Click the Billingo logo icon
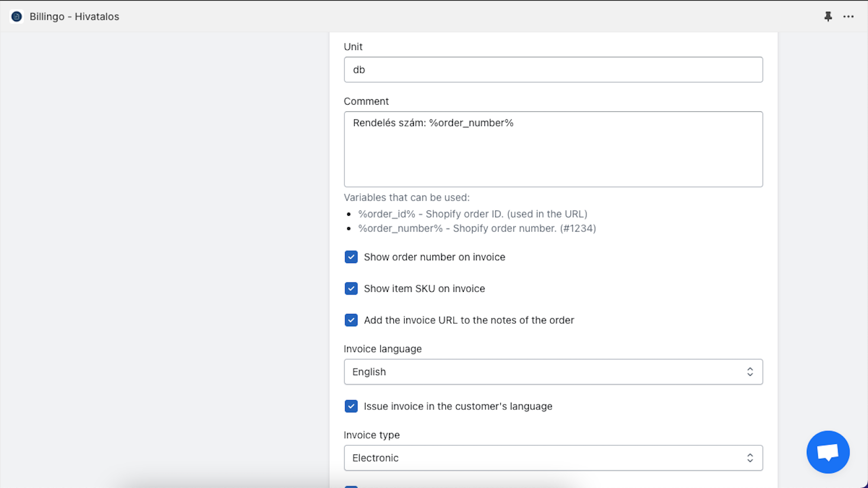Image resolution: width=868 pixels, height=488 pixels. pyautogui.click(x=16, y=16)
